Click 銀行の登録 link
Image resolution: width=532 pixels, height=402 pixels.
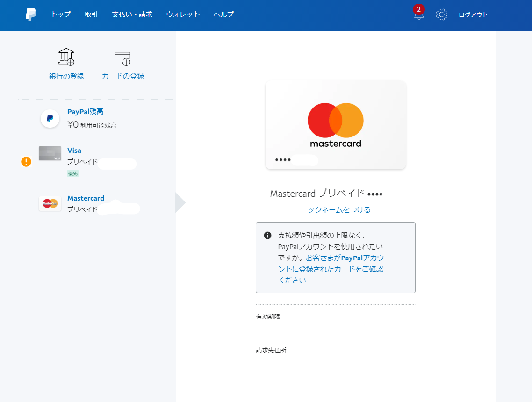[66, 76]
